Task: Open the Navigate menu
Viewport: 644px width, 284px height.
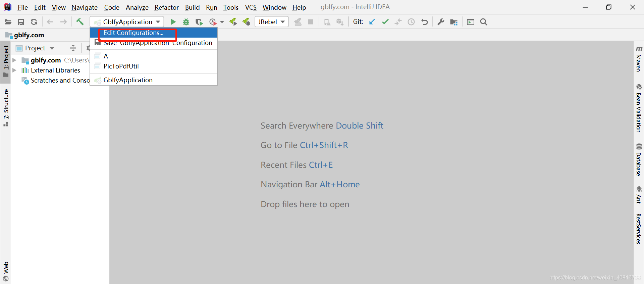Action: pos(85,7)
